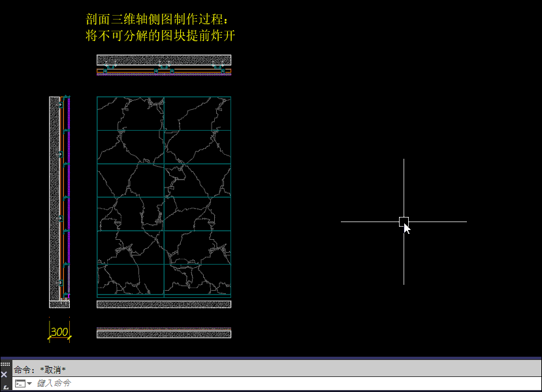Click the crosshair pickbox in empty space
This screenshot has width=542, height=392.
coord(404,221)
